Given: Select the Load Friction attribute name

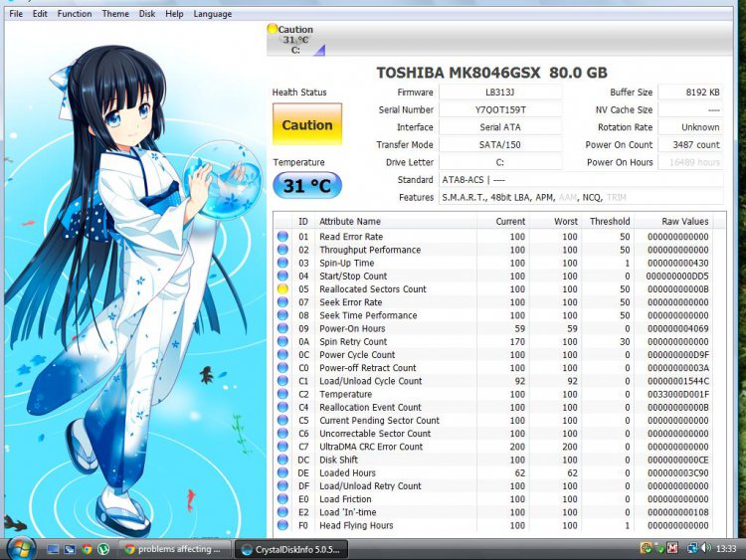Looking at the screenshot, I should coord(345,499).
